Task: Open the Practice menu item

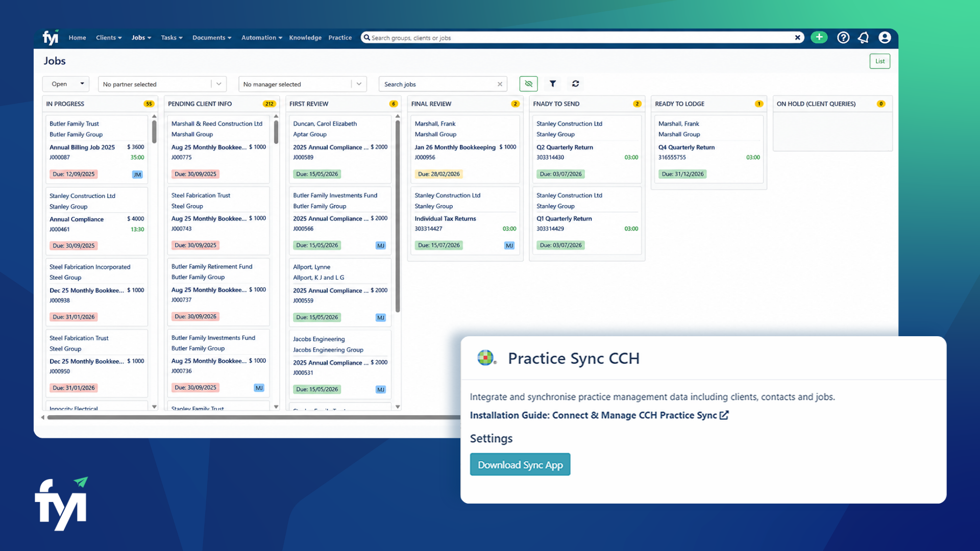Action: pyautogui.click(x=340, y=38)
